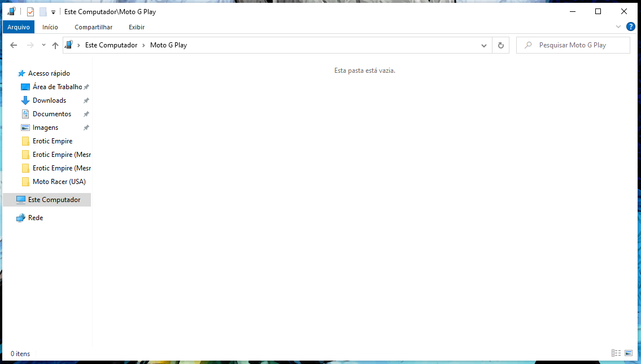Click the pin icon beside Área de Trabalho
Viewport: 641px width, 364px height.
tap(86, 87)
